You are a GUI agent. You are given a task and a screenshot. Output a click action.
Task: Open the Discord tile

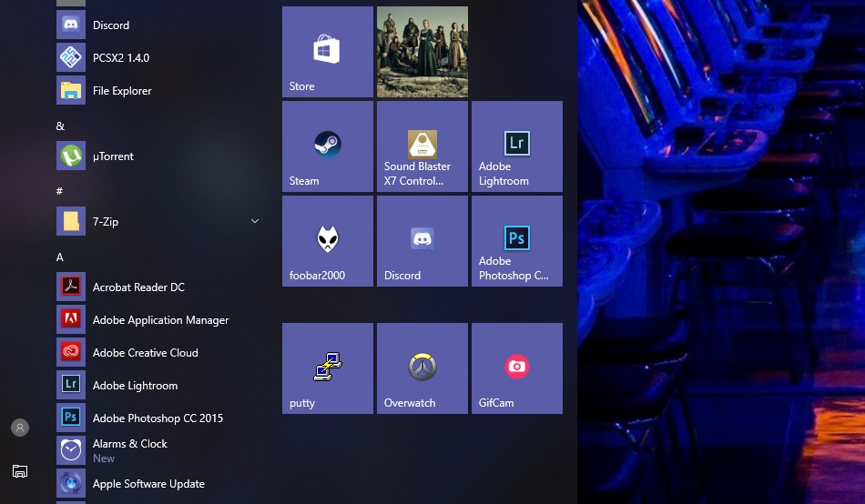pyautogui.click(x=422, y=241)
